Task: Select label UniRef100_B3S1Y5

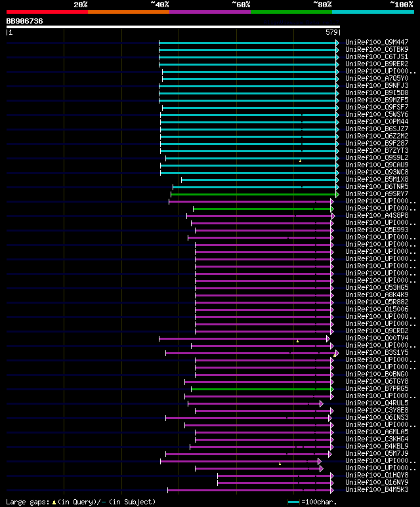Action: [377, 352]
